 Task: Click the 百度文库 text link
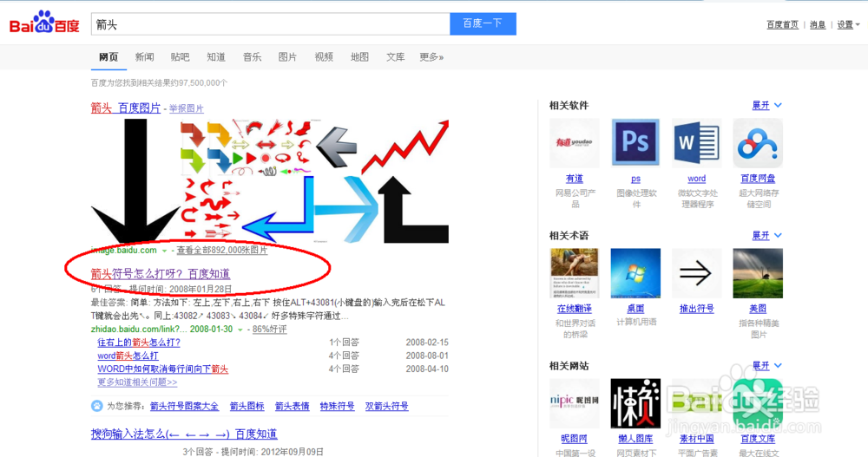coord(758,439)
